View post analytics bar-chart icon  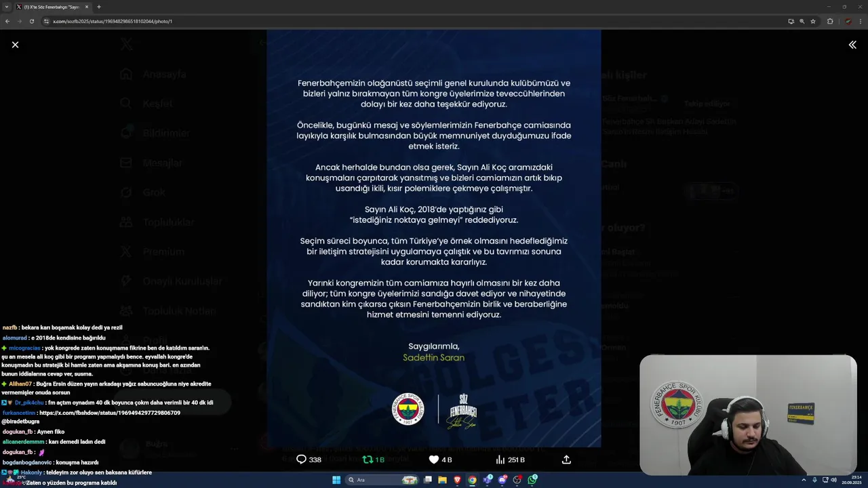(x=500, y=460)
